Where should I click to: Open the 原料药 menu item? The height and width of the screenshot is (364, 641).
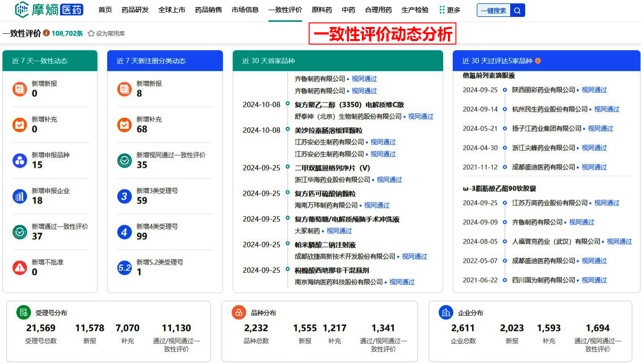click(x=321, y=10)
